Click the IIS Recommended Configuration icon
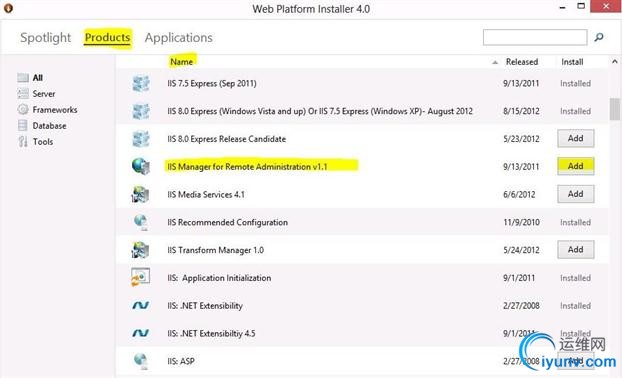The height and width of the screenshot is (378, 622). click(140, 222)
